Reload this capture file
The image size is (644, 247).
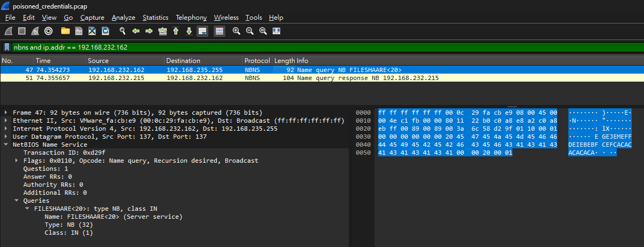pos(105,31)
